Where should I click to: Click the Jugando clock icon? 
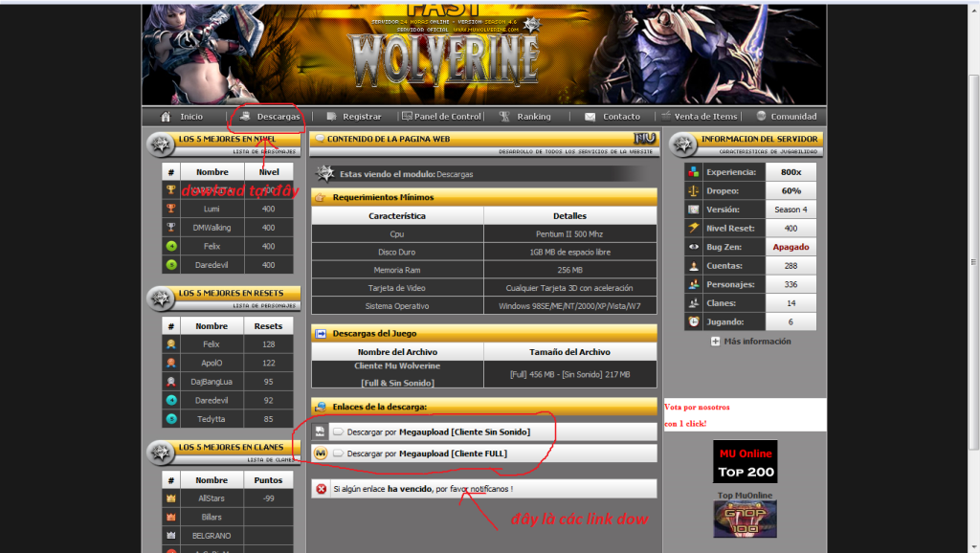(694, 321)
